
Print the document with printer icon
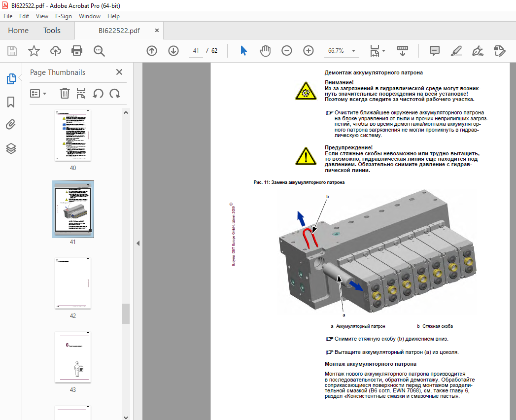point(77,51)
